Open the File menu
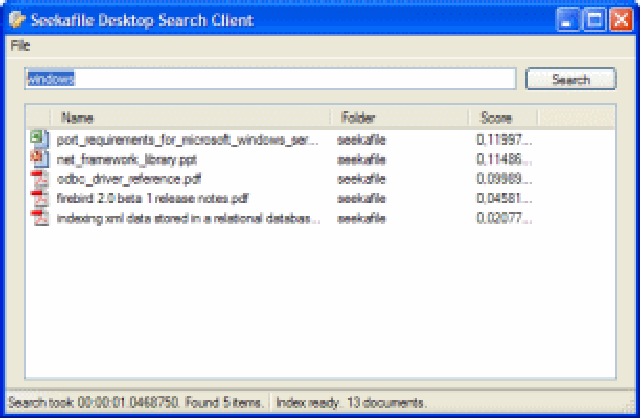 [x=20, y=46]
